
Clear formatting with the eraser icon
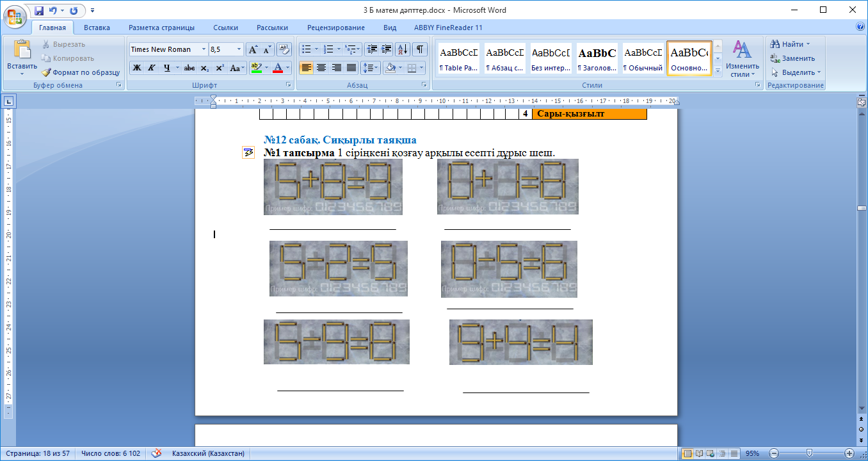coord(284,49)
